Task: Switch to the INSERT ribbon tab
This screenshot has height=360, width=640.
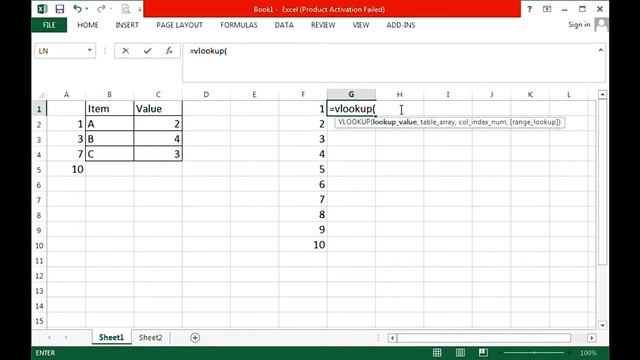Action: pos(127,25)
